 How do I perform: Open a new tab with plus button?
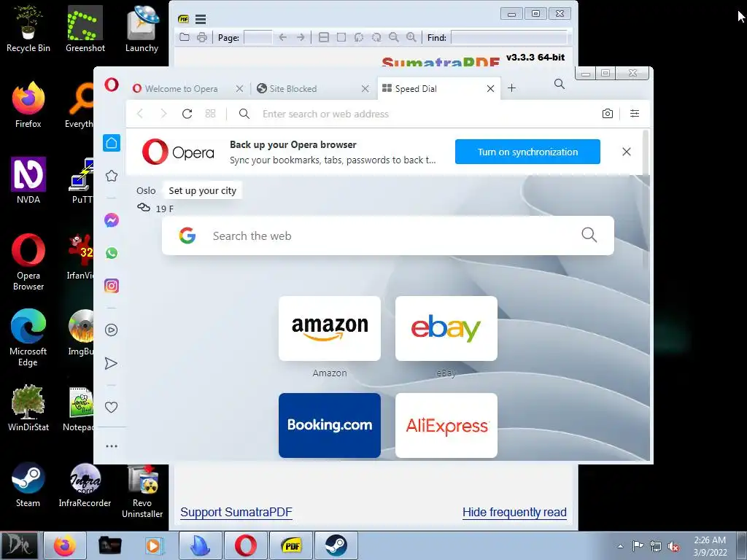(x=511, y=88)
